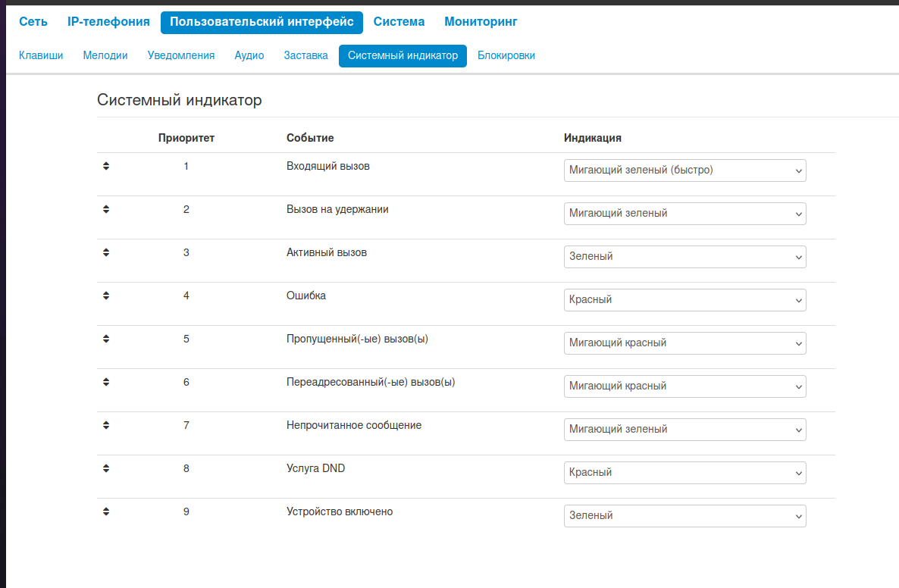Open indication dropdown for Услуга DND
This screenshot has width=899, height=588.
click(684, 473)
